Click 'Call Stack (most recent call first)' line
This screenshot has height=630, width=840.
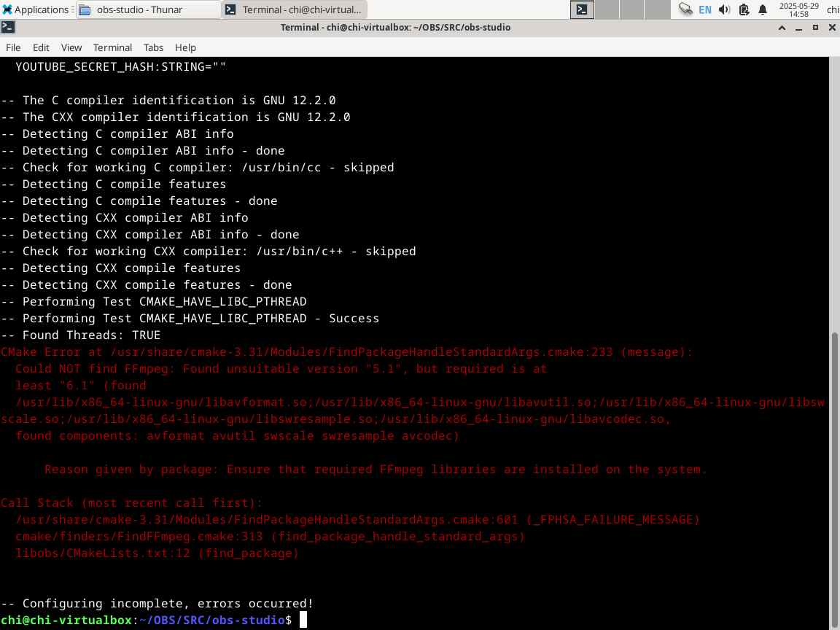(x=131, y=502)
